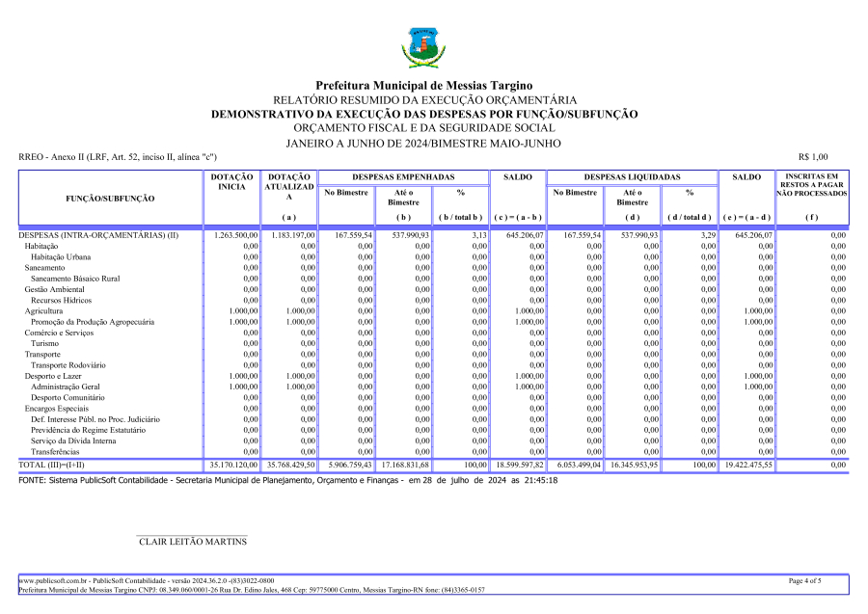
Task: Click the Recursos Hídricos row label
Action: coord(61,301)
